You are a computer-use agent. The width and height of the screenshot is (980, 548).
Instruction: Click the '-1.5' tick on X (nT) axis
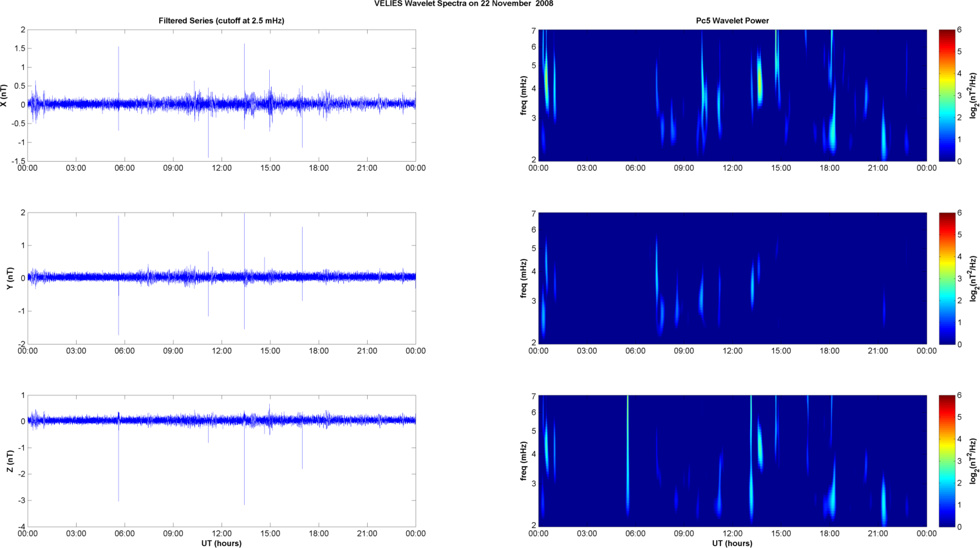[x=18, y=162]
